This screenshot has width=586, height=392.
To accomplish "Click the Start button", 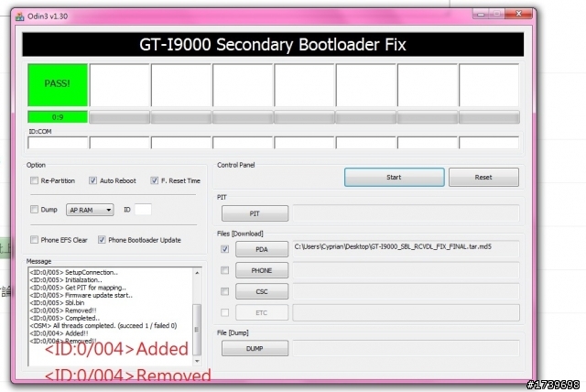I will [x=395, y=177].
